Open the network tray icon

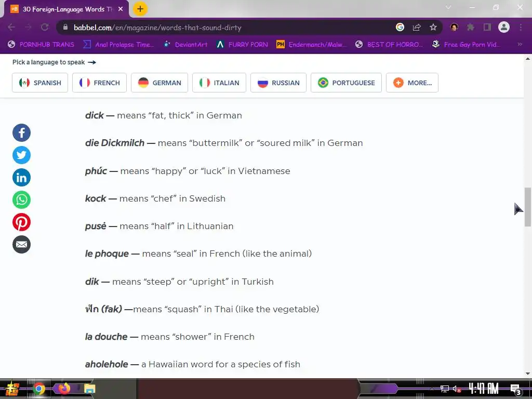coord(445,389)
